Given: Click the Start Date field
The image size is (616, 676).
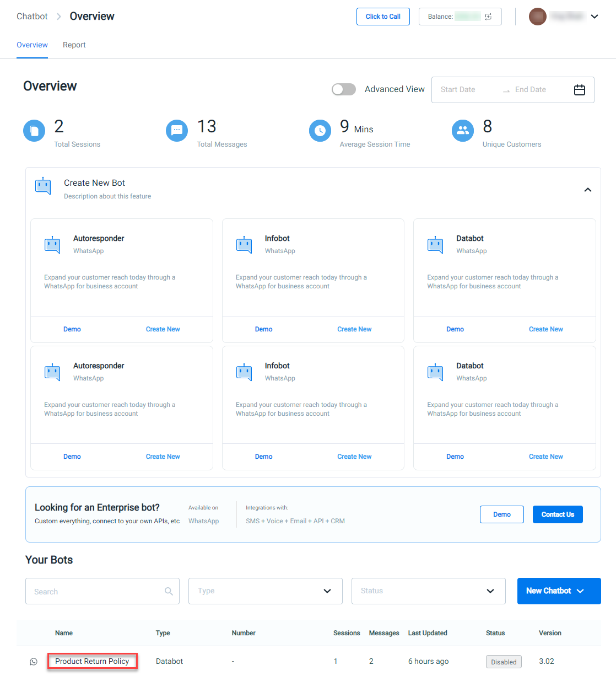Looking at the screenshot, I should pos(458,90).
